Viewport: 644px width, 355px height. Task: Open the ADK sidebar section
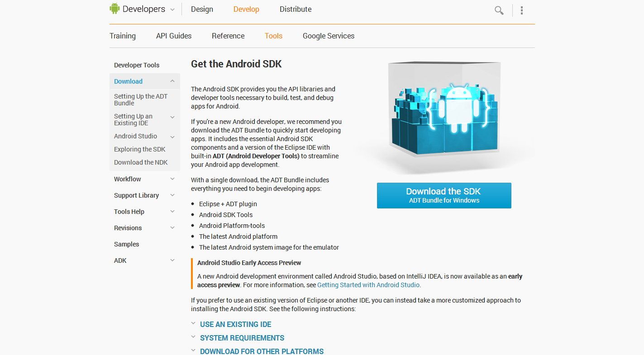(x=120, y=260)
